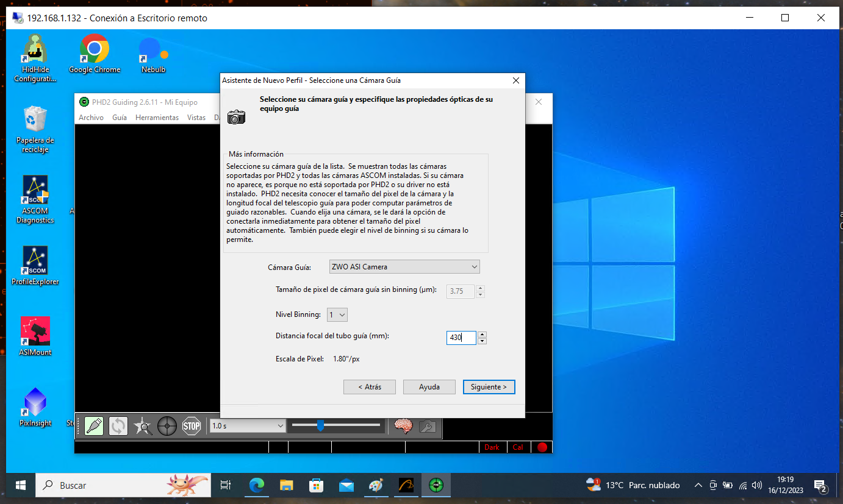Open Microsoft Store taskbar icon
Screen dimensions: 843x504
click(x=317, y=485)
